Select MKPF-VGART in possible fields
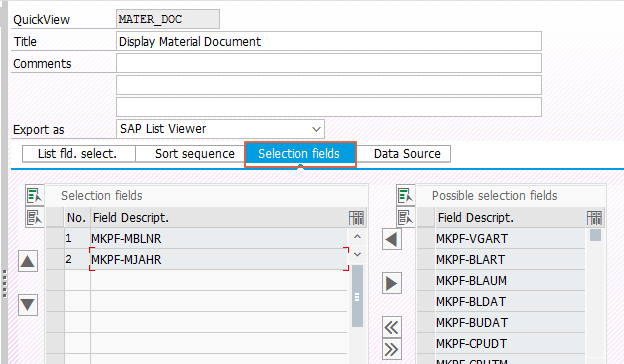Viewport: 624px width, 364px height. pyautogui.click(x=510, y=239)
